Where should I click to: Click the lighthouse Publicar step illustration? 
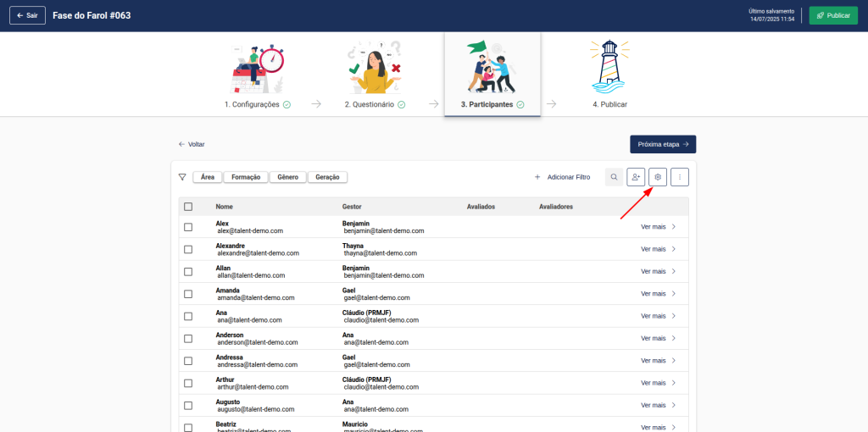point(609,68)
